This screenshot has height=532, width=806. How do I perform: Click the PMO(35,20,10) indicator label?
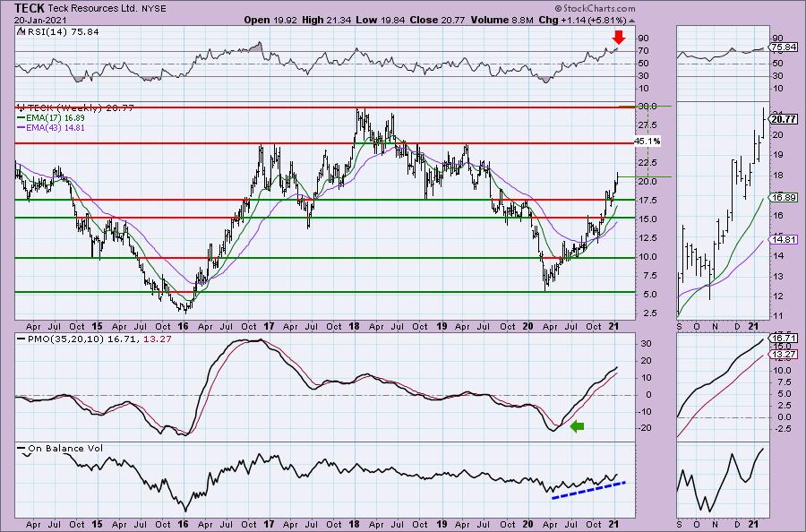pos(64,339)
